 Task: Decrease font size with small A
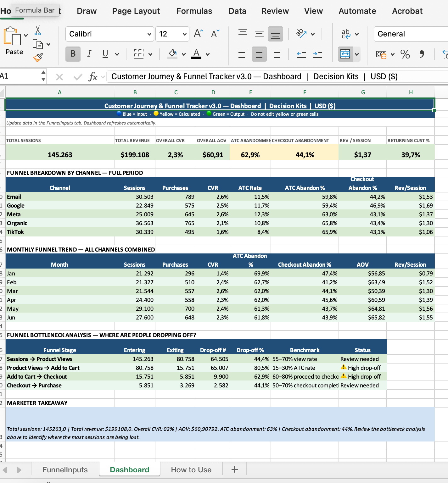(x=215, y=33)
